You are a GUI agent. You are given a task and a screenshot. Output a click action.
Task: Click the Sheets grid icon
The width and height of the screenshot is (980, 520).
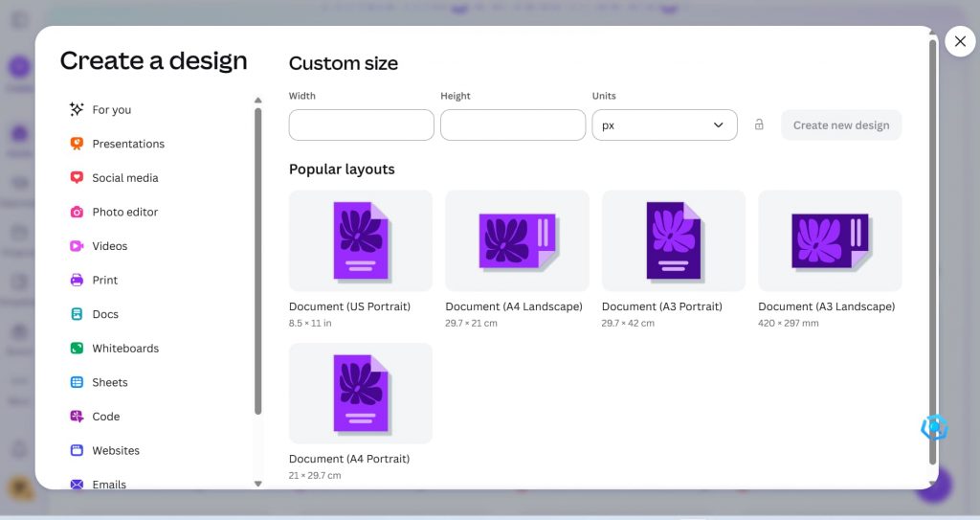77,382
